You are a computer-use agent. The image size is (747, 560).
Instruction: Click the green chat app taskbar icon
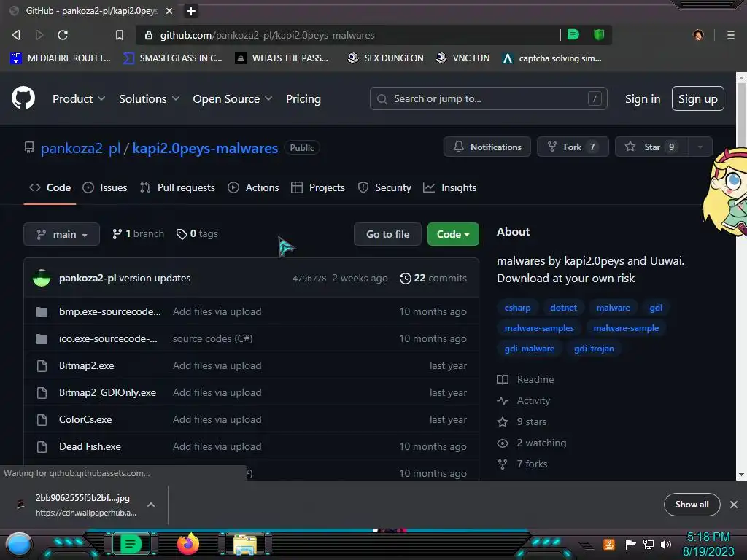tap(131, 544)
